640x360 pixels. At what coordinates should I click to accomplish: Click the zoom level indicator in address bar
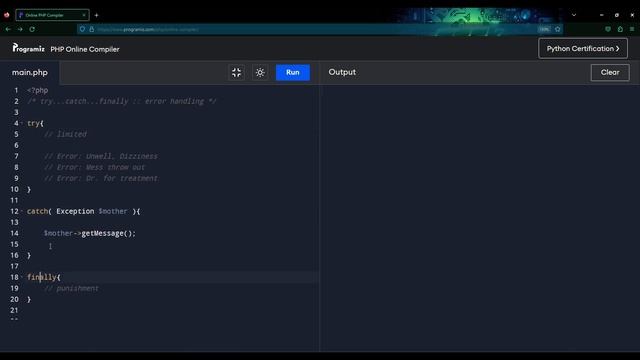tap(544, 29)
